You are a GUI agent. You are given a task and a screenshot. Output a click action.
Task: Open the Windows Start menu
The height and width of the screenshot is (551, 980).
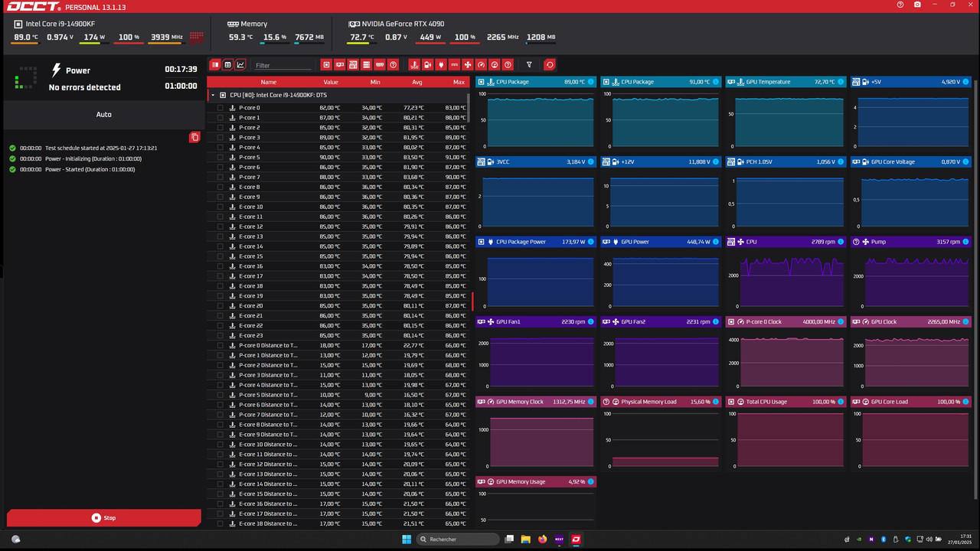click(x=407, y=540)
